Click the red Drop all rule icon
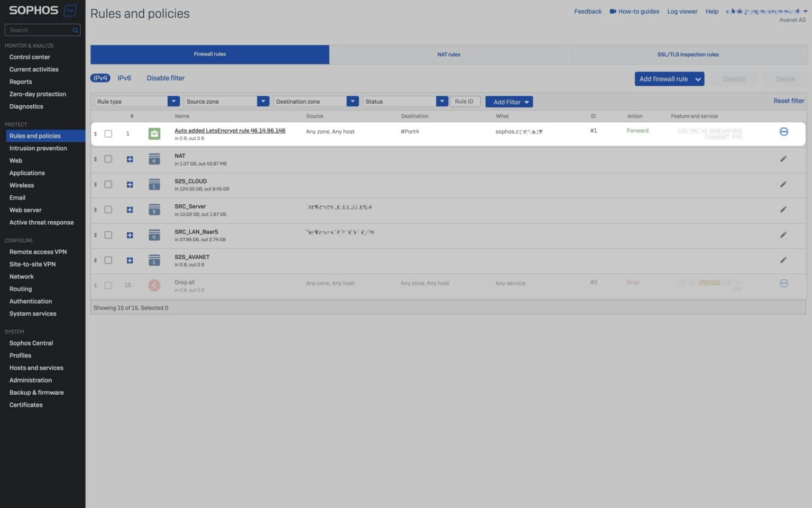Image resolution: width=812 pixels, height=508 pixels. click(x=154, y=285)
